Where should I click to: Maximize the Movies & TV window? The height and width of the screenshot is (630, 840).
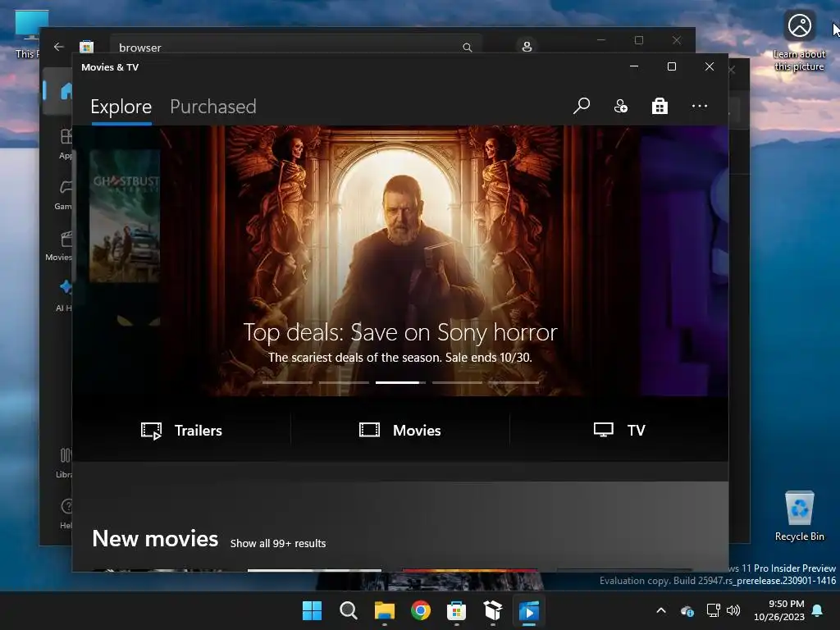coord(672,66)
